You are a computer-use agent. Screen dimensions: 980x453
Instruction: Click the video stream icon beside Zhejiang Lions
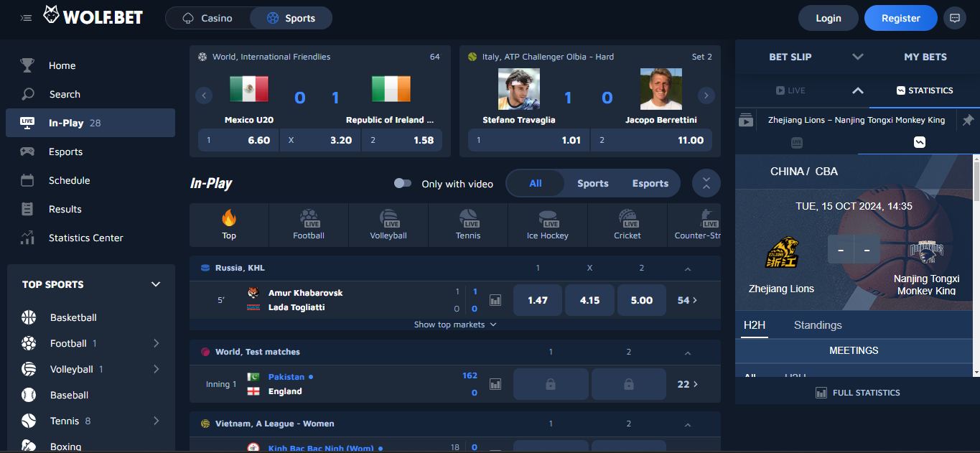(746, 121)
